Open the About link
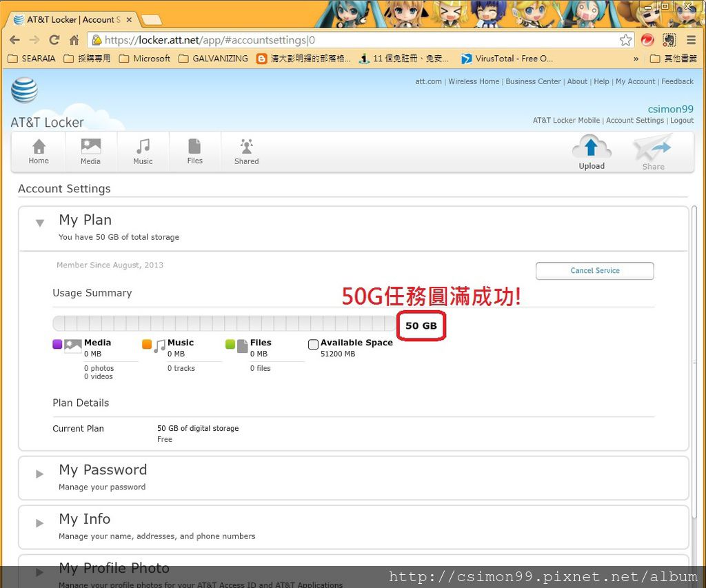Screen dimensions: 706x588 tap(577, 81)
